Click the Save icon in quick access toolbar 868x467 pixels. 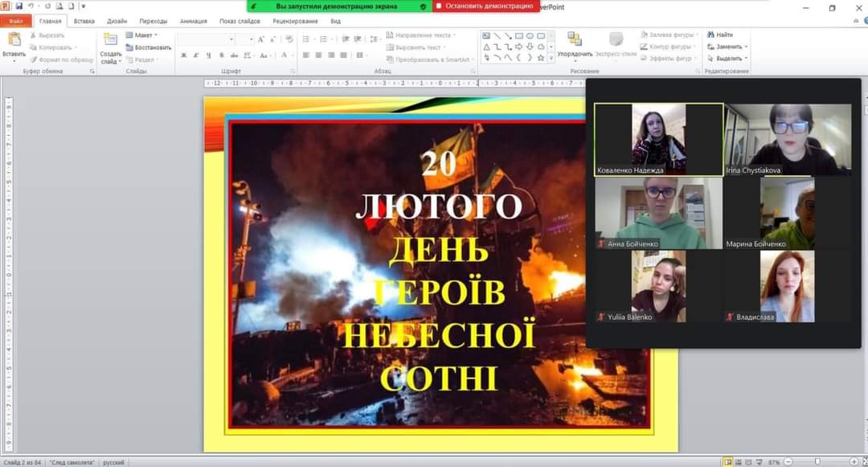[18, 6]
